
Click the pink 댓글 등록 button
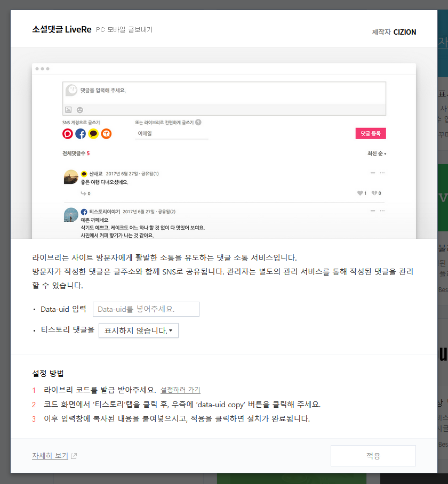(371, 133)
